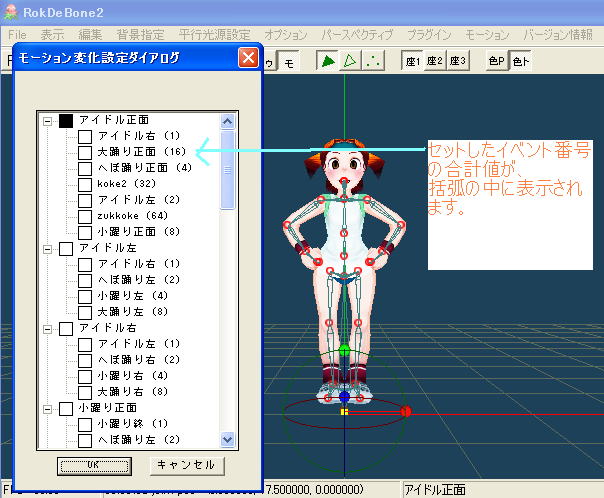Click the scroll-down arrow of the tree list
604x498 pixels.
pos(227,438)
